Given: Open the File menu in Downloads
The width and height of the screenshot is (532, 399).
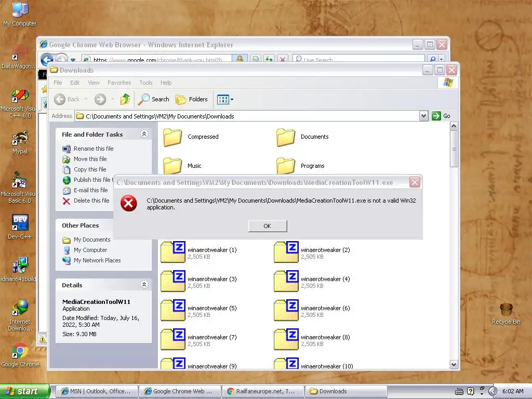Looking at the screenshot, I should [58, 83].
